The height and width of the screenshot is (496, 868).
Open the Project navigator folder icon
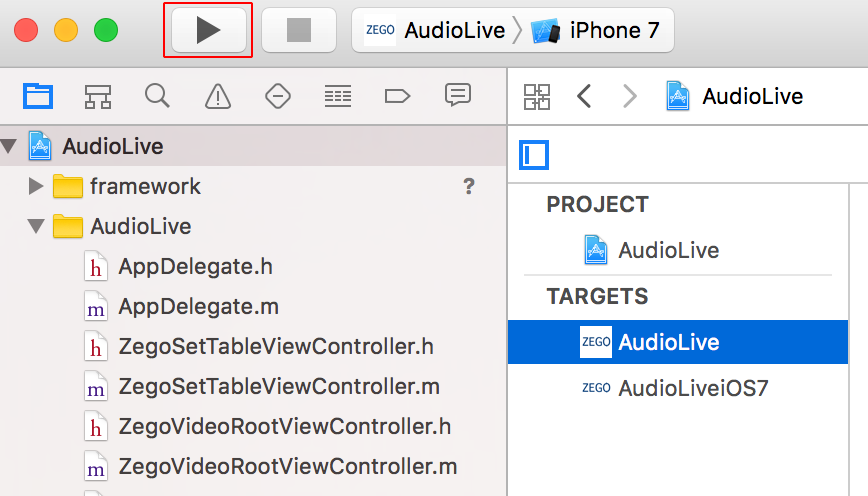38,96
